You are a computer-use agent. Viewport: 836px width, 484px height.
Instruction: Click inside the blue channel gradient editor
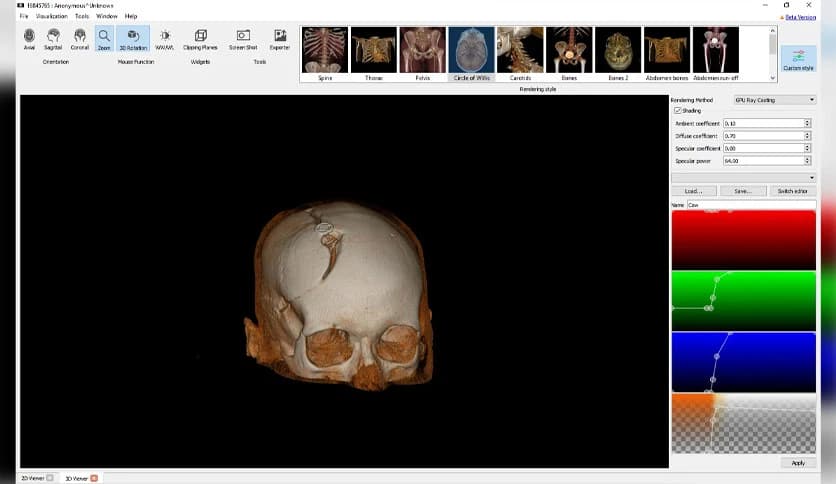(x=743, y=362)
